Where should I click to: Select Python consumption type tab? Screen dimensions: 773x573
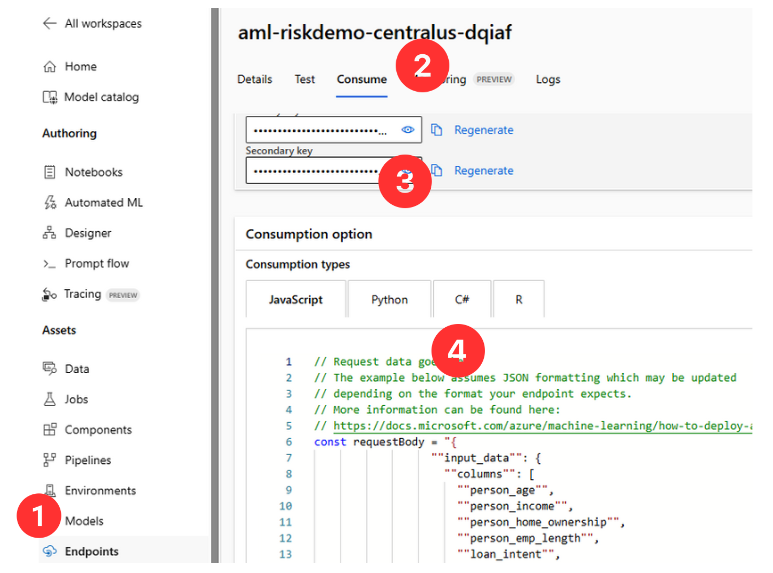coord(389,299)
